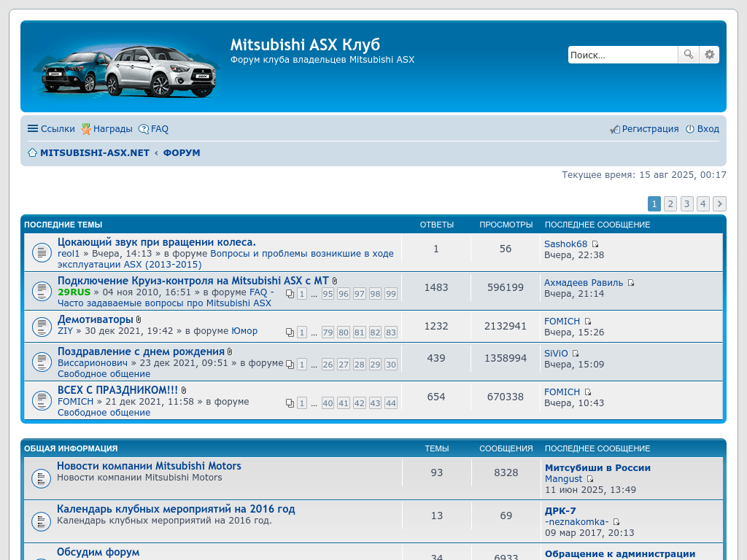Image resolution: width=747 pixels, height=560 pixels.
Task: Click topic icon for Цокающий звук row
Action: point(42,252)
